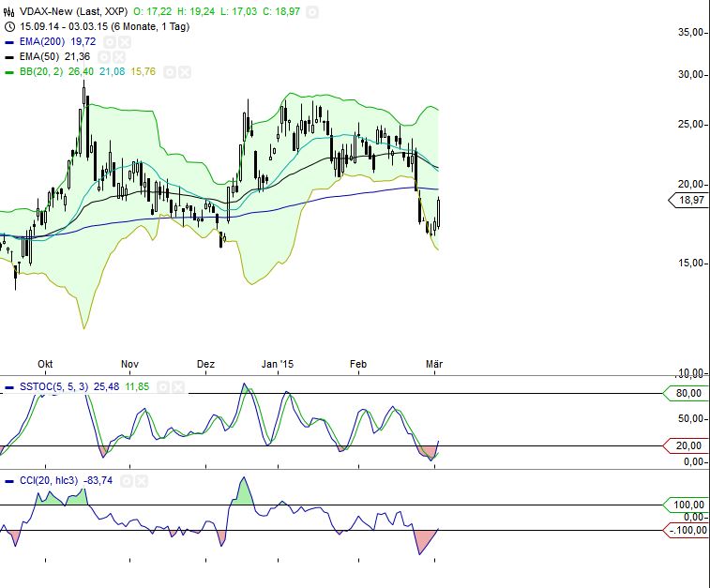
Task: Click the -100,00 CCI lower level marker
Action: click(x=685, y=530)
